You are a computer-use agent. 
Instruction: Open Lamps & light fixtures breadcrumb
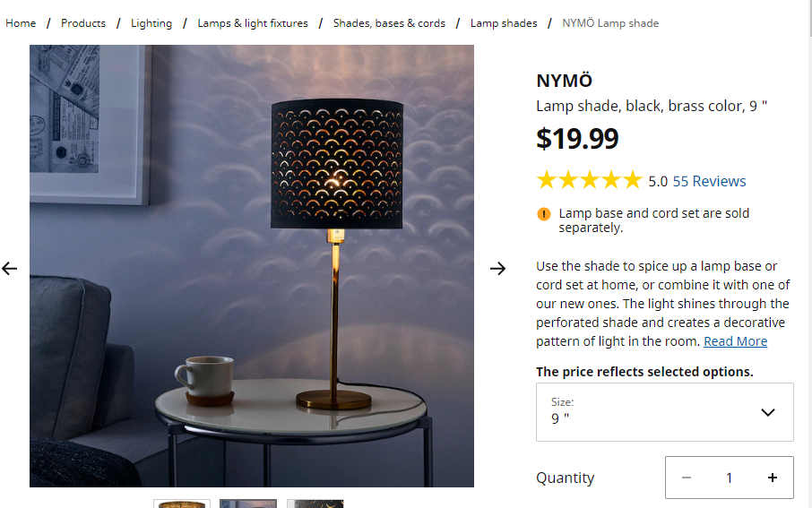(x=253, y=23)
